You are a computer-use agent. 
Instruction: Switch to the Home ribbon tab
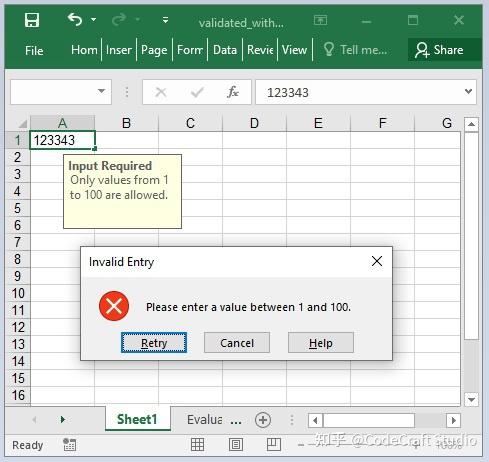coord(84,50)
